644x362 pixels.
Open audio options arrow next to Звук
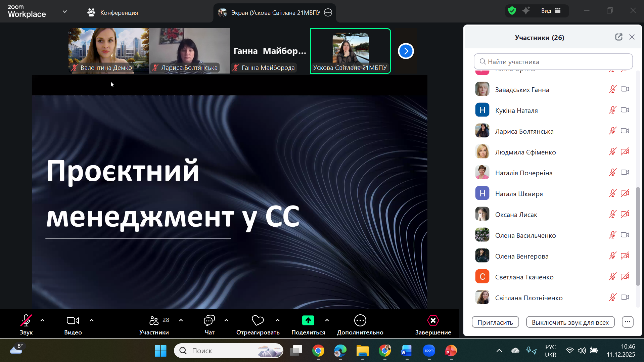click(42, 320)
